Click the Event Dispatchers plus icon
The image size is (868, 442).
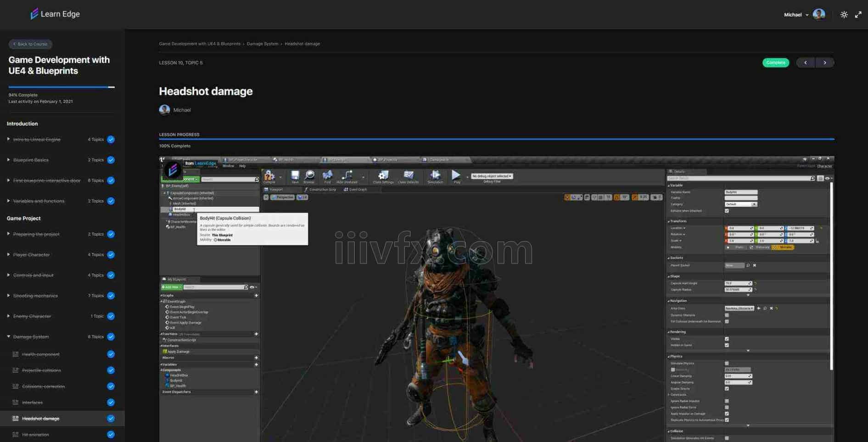[x=256, y=392]
